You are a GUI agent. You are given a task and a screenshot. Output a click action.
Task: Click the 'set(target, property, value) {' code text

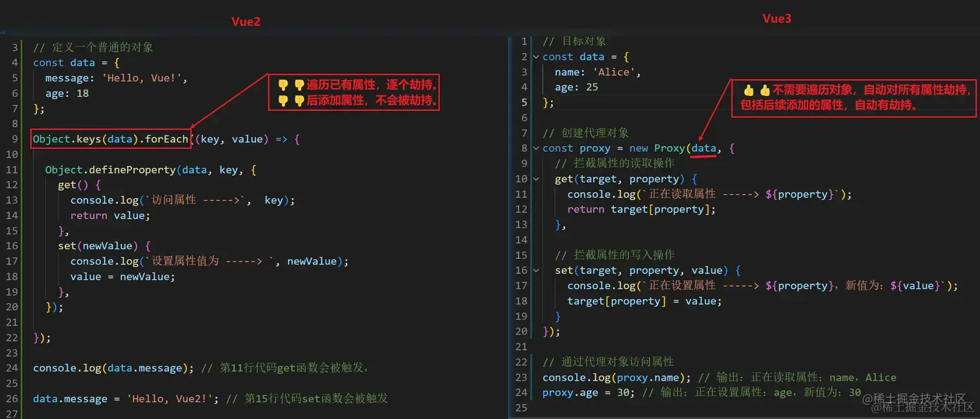pos(647,270)
